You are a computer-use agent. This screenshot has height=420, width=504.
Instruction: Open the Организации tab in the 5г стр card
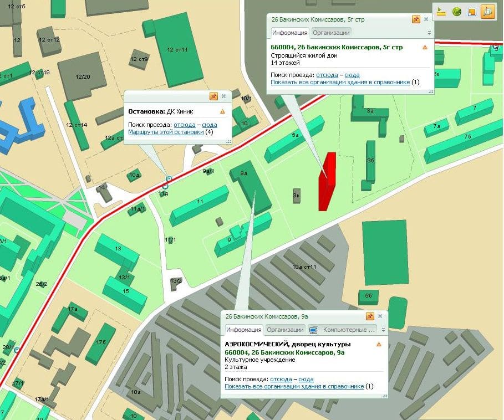(x=331, y=33)
